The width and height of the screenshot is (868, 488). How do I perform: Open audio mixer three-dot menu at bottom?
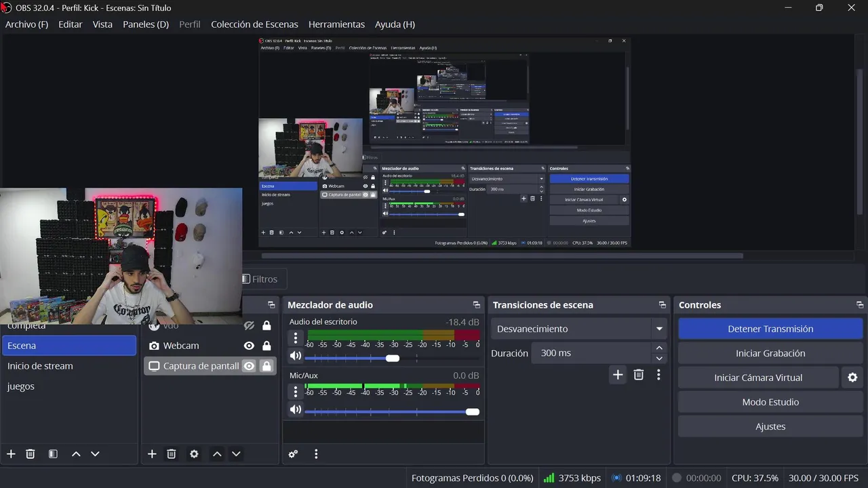pos(316,454)
